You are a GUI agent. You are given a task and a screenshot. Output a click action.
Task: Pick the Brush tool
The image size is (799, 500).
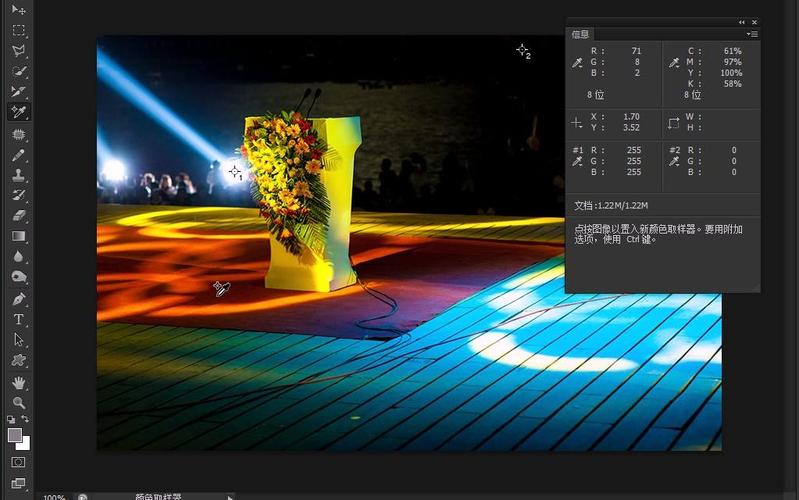[x=18, y=155]
